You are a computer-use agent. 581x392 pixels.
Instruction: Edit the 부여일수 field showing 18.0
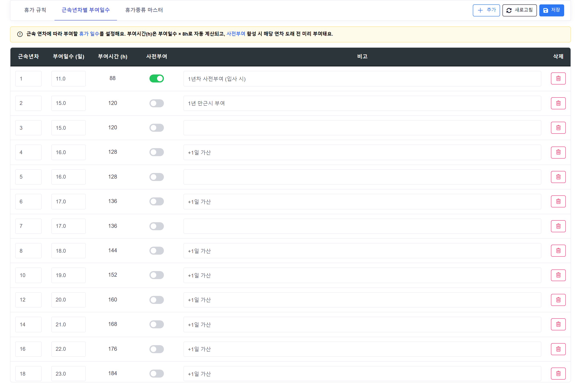[68, 251]
